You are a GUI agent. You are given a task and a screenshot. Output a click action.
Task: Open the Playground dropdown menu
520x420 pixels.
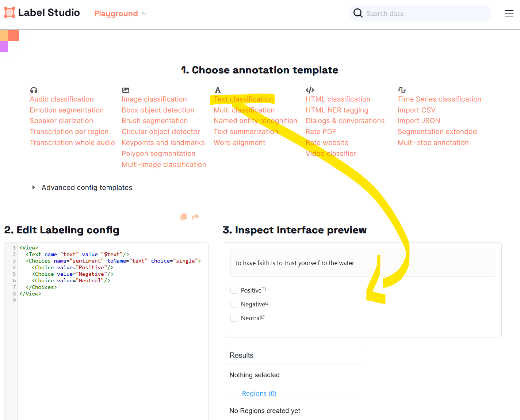tap(120, 14)
